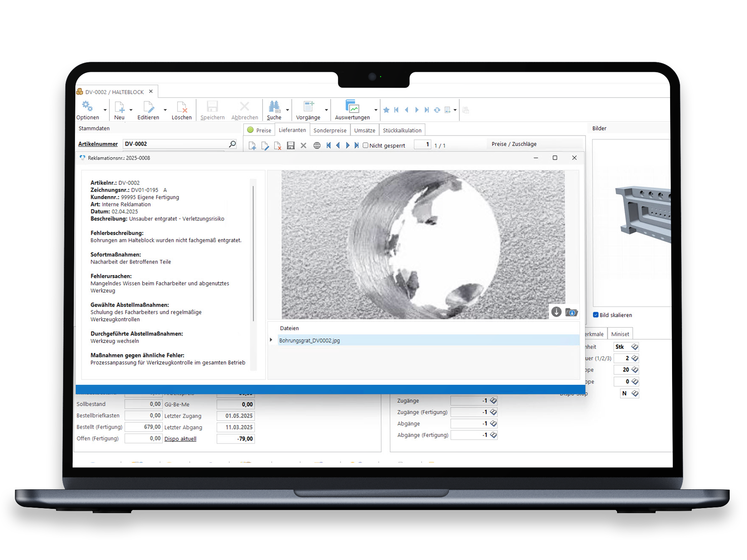The width and height of the screenshot is (747, 560).
Task: Switch to the Umsätze tab
Action: (x=364, y=130)
